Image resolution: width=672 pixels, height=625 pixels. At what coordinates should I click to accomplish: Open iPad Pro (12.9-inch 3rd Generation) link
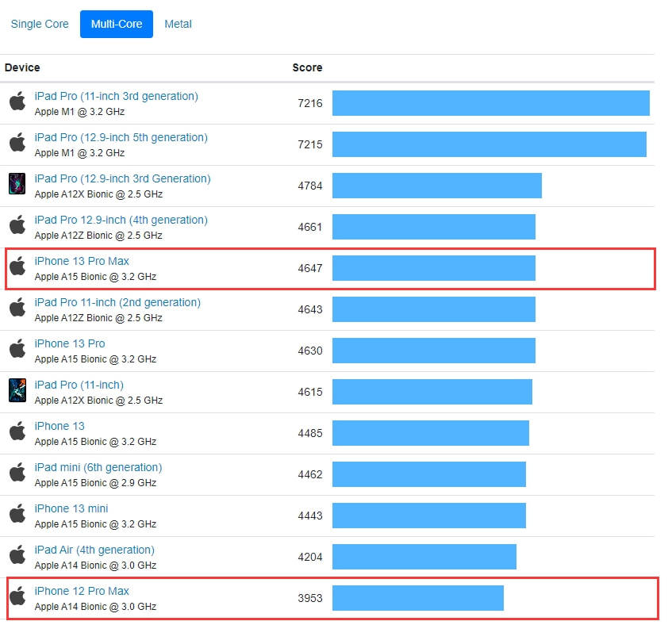point(122,178)
